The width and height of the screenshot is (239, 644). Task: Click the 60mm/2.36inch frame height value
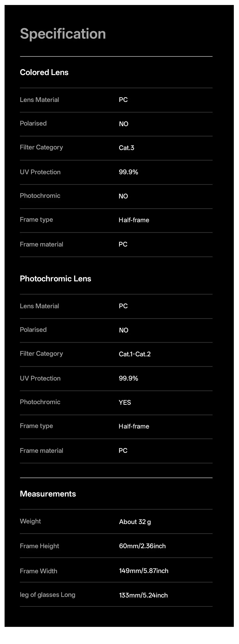tap(142, 546)
